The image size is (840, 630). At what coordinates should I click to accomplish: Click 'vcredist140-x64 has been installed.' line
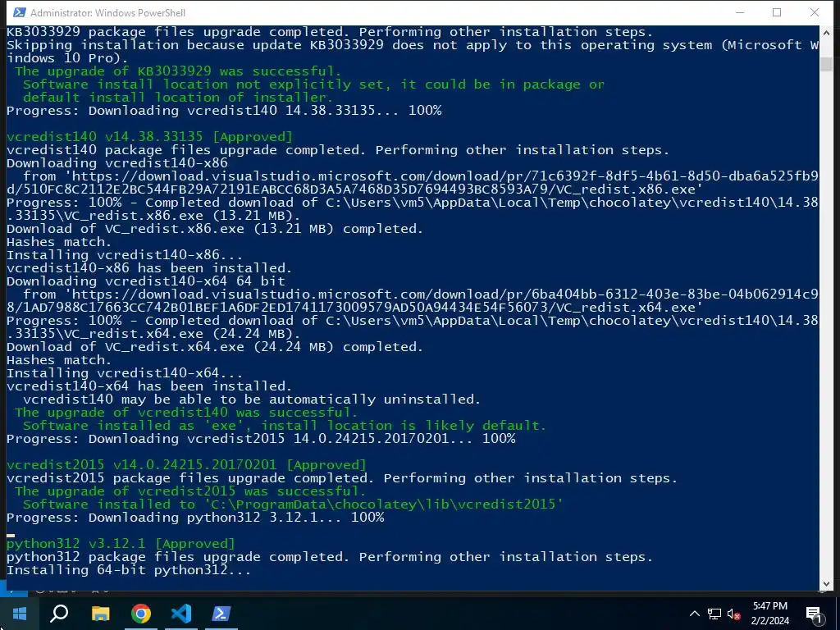(149, 386)
